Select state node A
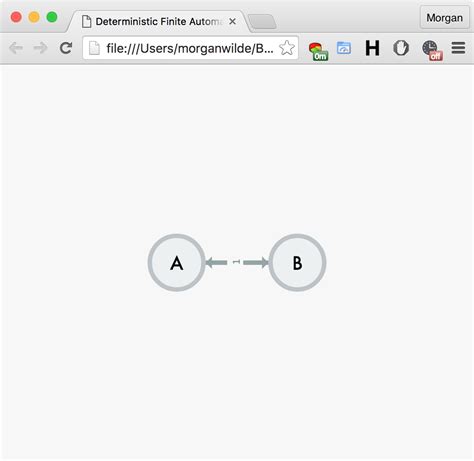 pyautogui.click(x=177, y=263)
